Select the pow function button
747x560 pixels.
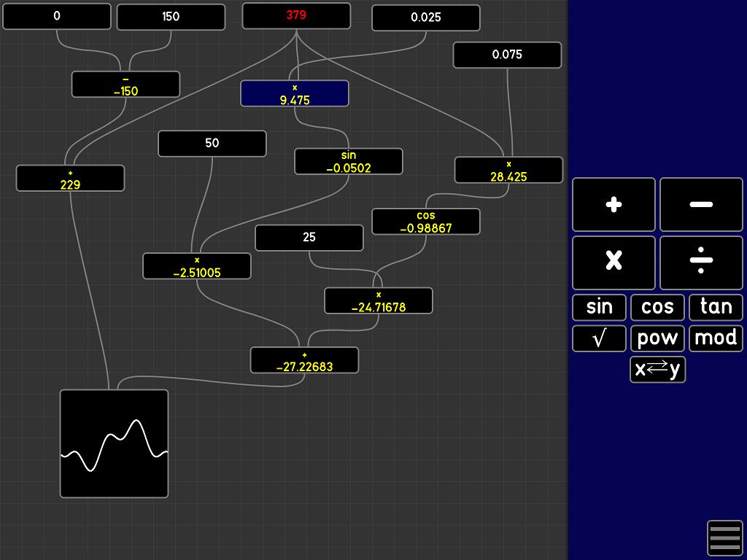click(x=657, y=338)
